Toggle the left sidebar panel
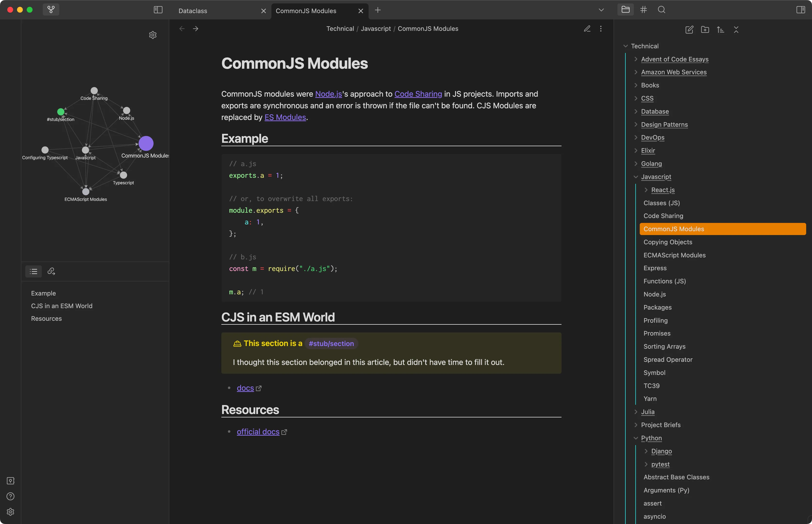 pyautogui.click(x=158, y=10)
